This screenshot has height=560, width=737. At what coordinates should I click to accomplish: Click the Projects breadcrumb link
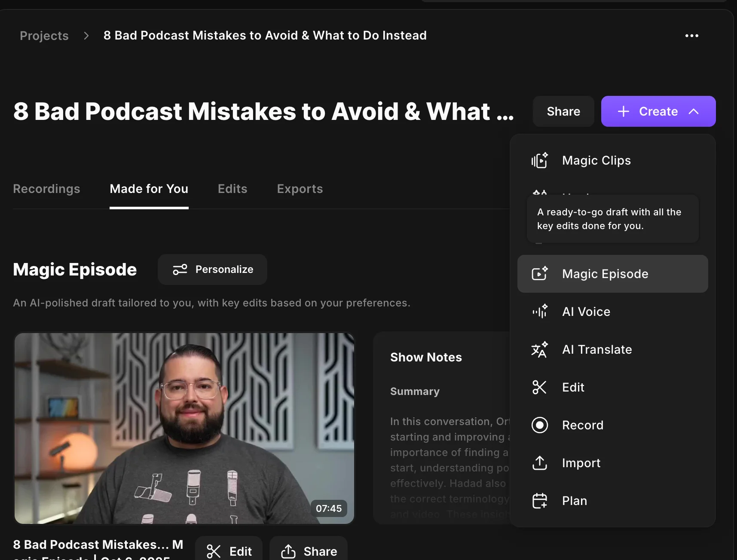click(44, 36)
